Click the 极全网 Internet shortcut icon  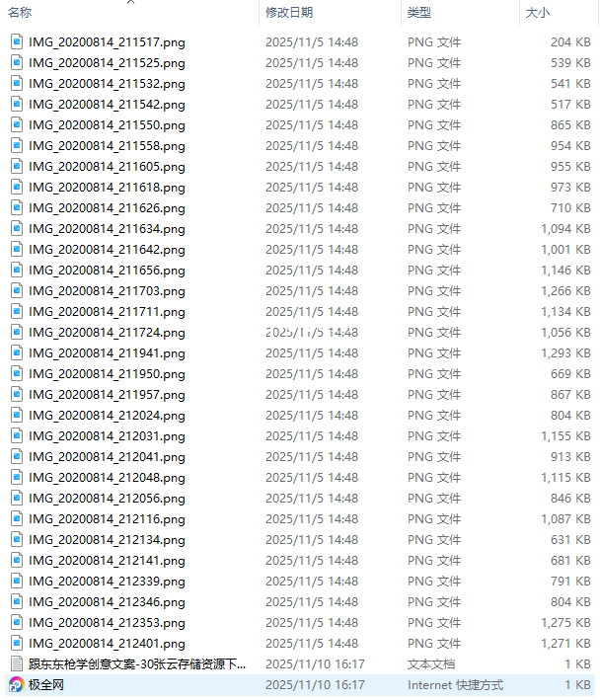[x=17, y=685]
